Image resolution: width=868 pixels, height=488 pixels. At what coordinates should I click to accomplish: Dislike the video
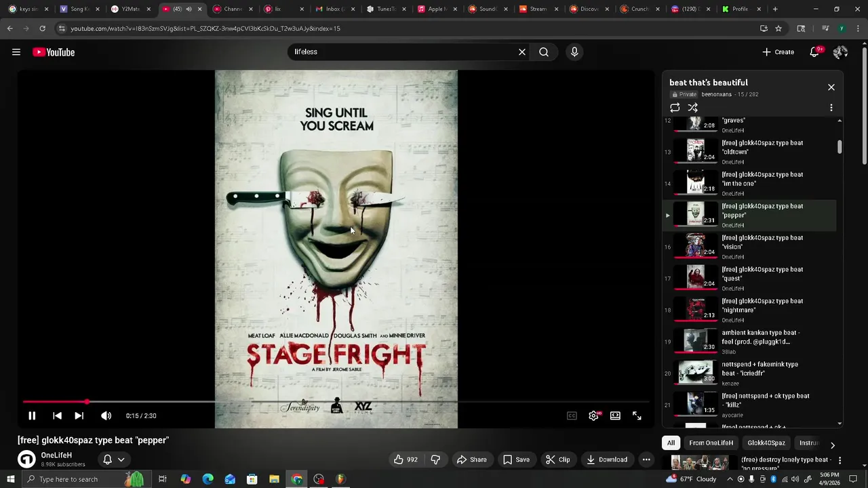[435, 460]
